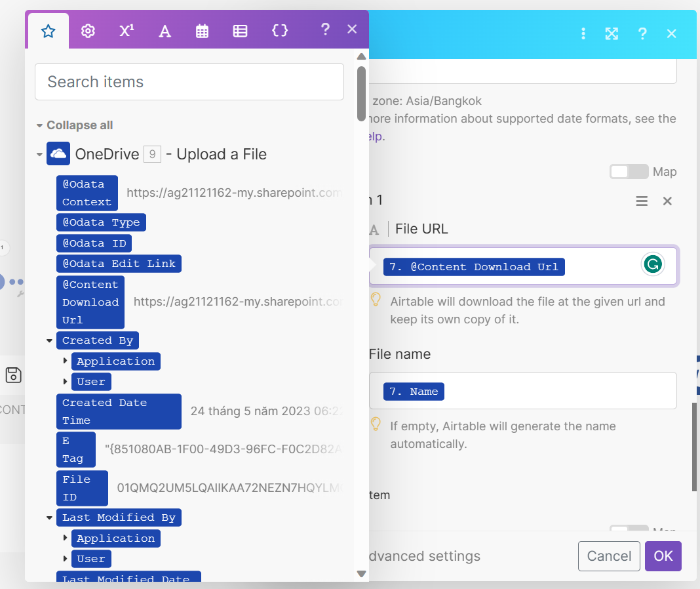Click the File name input field
This screenshot has width=700, height=589.
point(523,390)
